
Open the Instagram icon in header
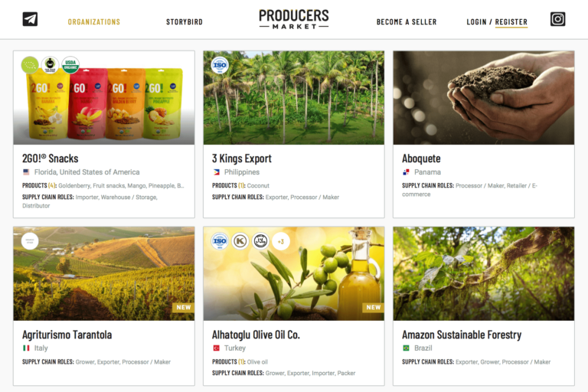coord(557,19)
